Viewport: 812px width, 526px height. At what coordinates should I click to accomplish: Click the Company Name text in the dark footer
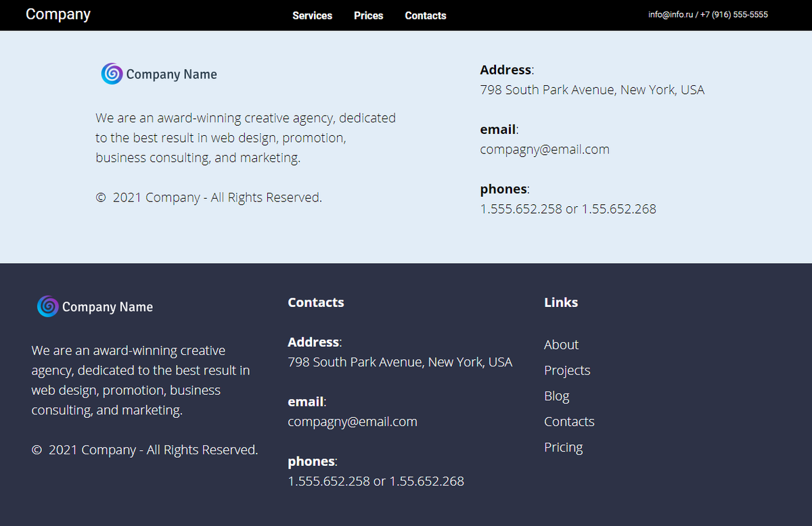click(108, 307)
